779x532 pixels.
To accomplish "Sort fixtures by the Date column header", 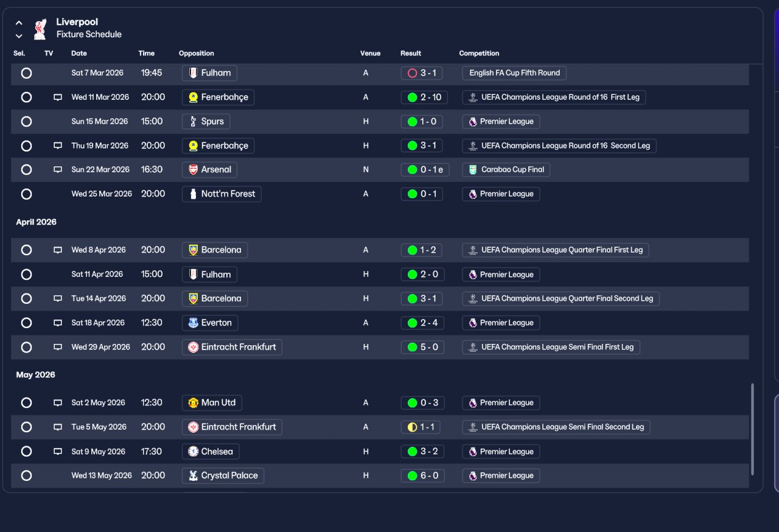I will pos(79,54).
